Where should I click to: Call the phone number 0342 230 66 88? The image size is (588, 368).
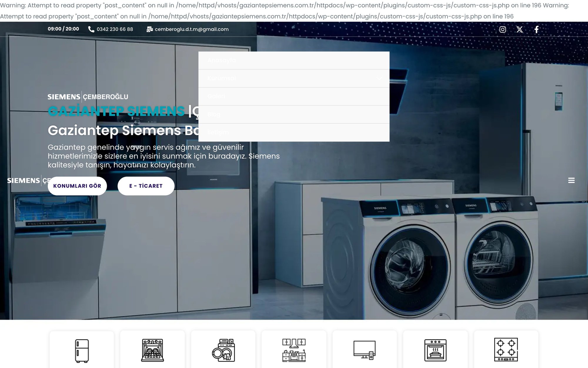point(115,29)
